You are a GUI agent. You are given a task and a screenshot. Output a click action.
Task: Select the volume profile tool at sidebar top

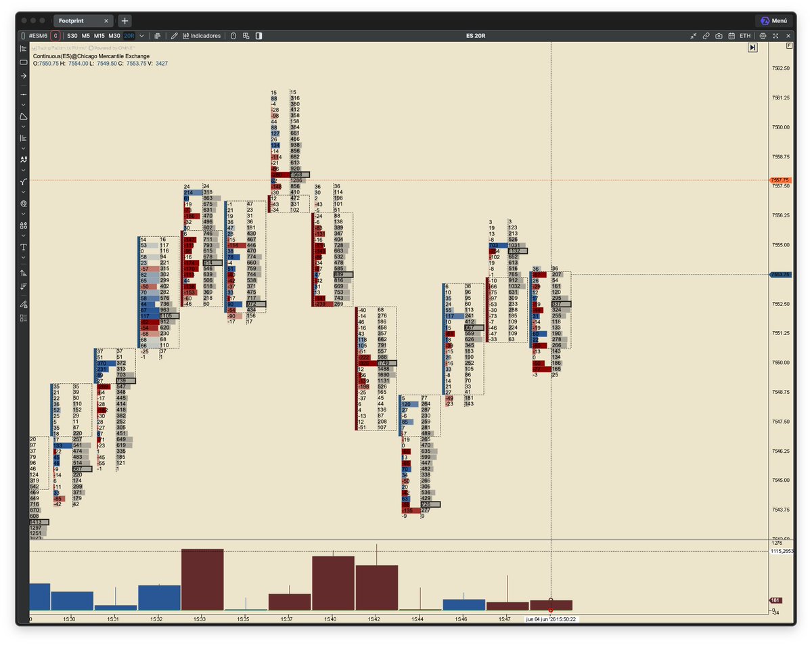click(23, 48)
